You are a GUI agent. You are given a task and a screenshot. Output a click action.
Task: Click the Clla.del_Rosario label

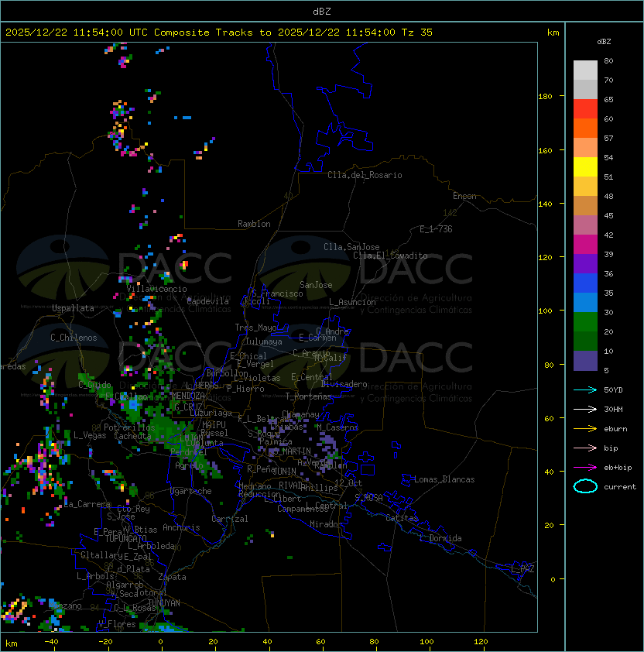coord(365,175)
